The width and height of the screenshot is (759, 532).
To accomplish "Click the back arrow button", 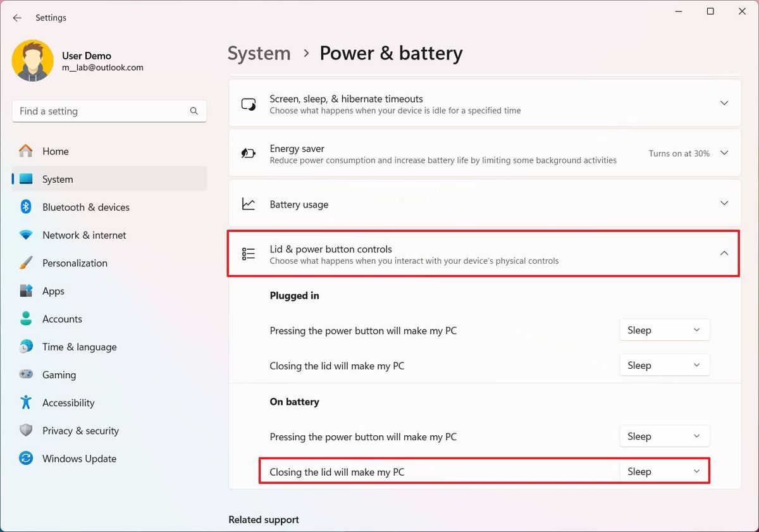I will 17,18.
